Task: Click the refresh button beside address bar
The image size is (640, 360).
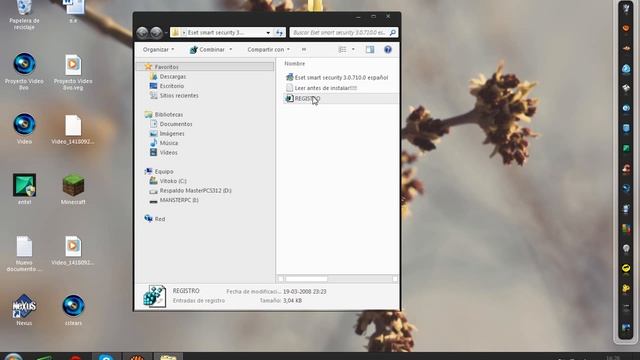Action: (x=280, y=33)
